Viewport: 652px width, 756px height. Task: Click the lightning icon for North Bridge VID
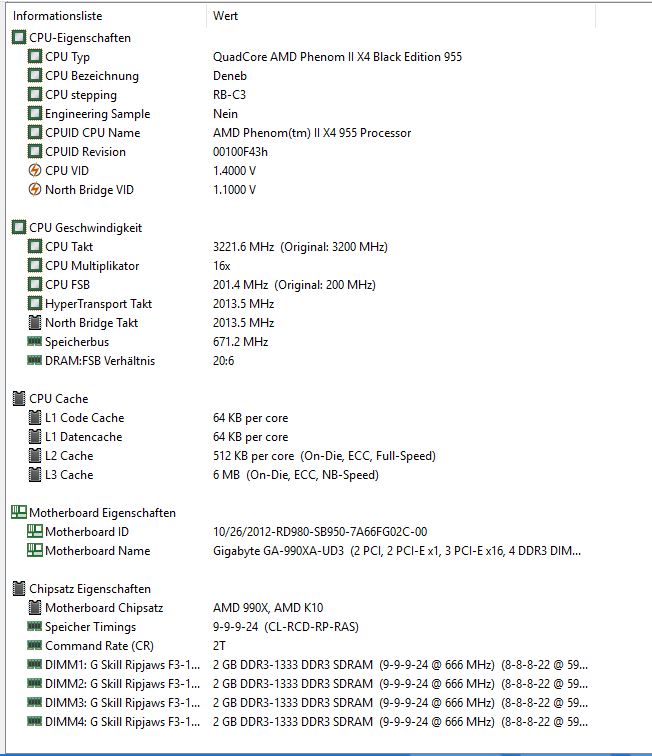click(x=35, y=189)
